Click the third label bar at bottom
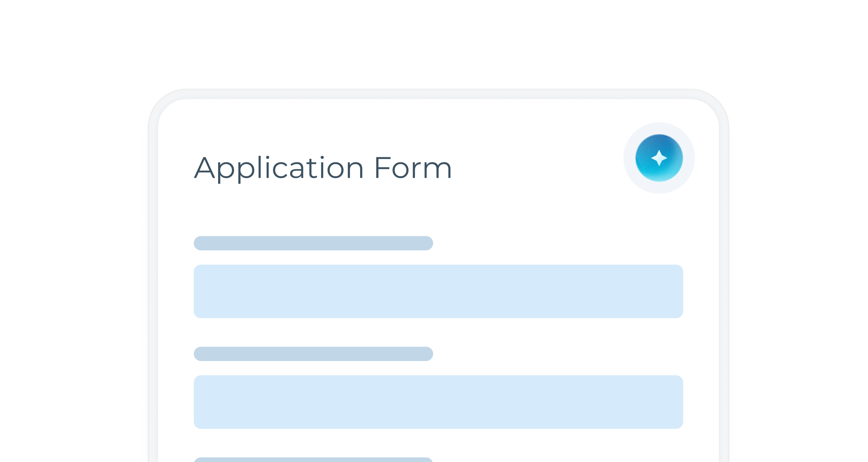 tap(313, 460)
